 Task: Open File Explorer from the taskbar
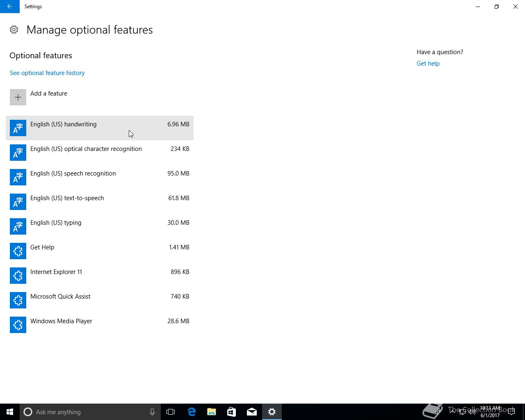pyautogui.click(x=212, y=412)
